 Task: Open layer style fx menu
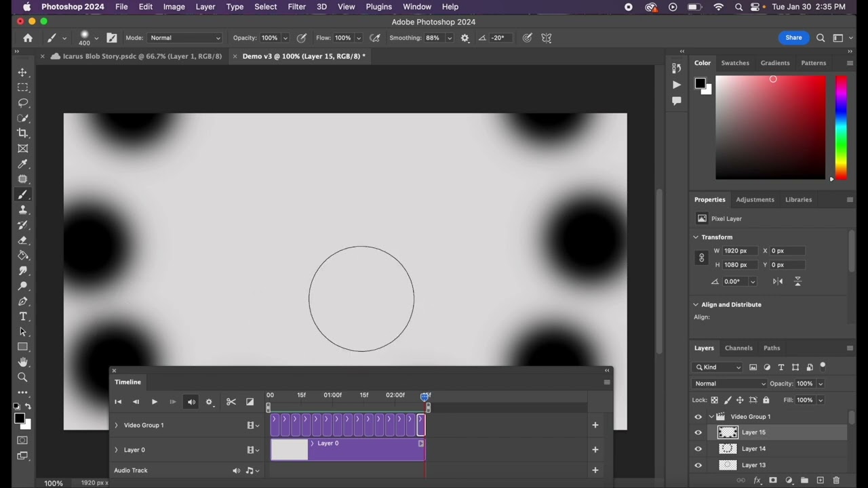(757, 481)
